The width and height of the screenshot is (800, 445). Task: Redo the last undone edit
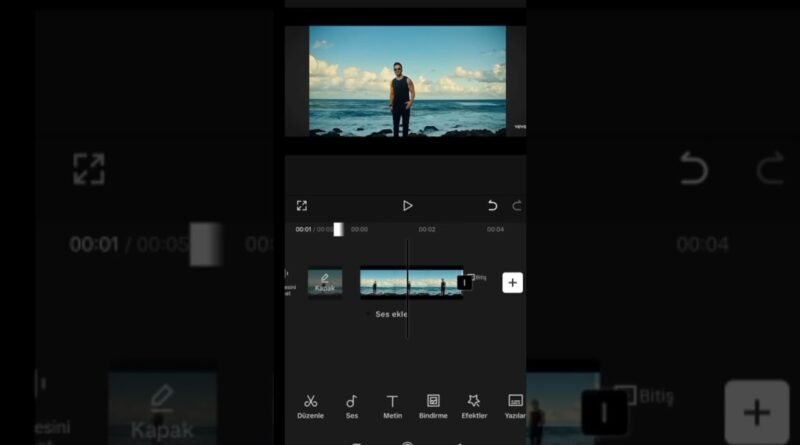point(517,206)
